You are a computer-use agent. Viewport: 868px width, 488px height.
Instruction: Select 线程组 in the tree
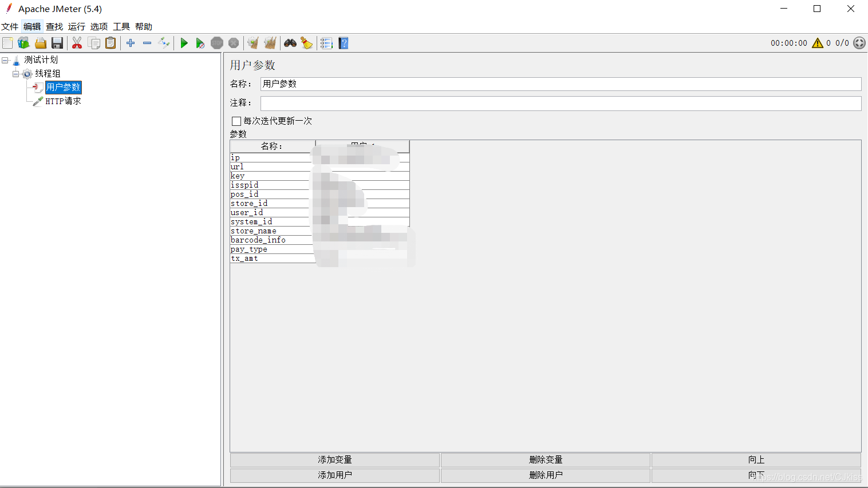[48, 74]
